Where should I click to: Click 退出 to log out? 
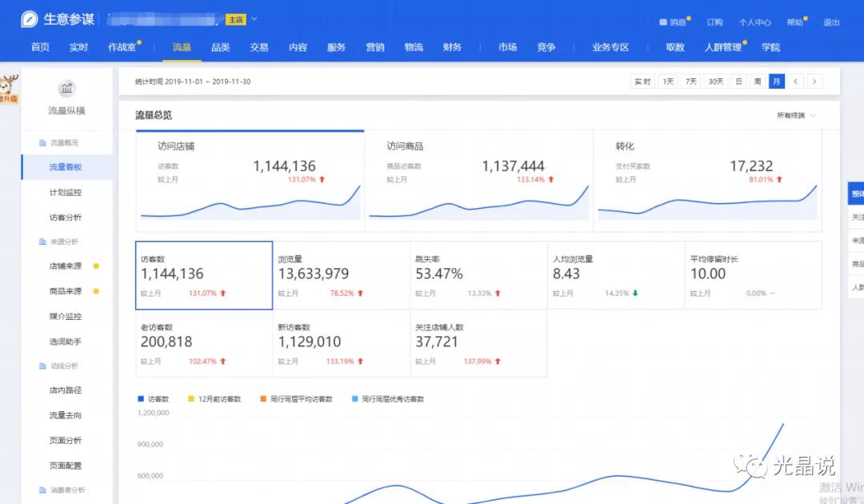(x=831, y=22)
